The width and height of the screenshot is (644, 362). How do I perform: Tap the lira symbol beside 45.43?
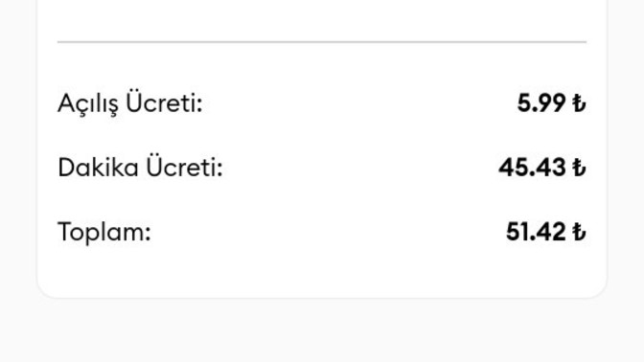579,168
